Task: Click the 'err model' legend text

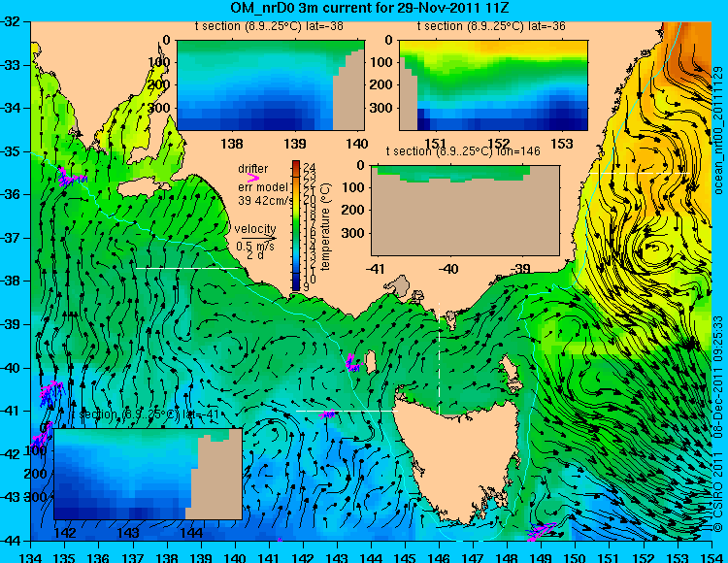Action: click(x=263, y=187)
